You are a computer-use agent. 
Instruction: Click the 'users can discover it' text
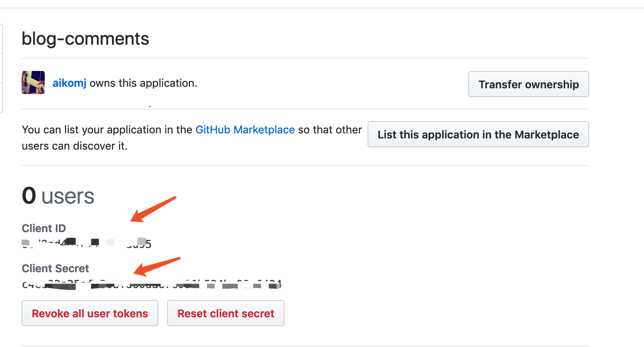point(75,146)
